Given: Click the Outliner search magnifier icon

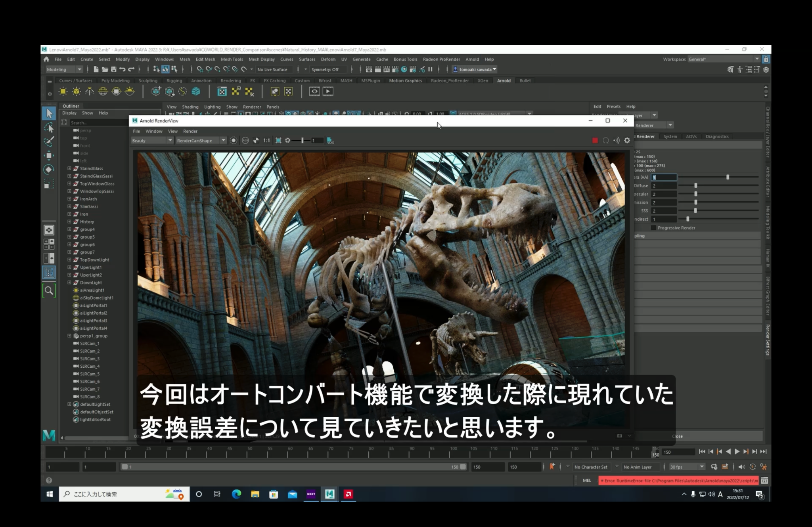Looking at the screenshot, I should pyautogui.click(x=49, y=291).
